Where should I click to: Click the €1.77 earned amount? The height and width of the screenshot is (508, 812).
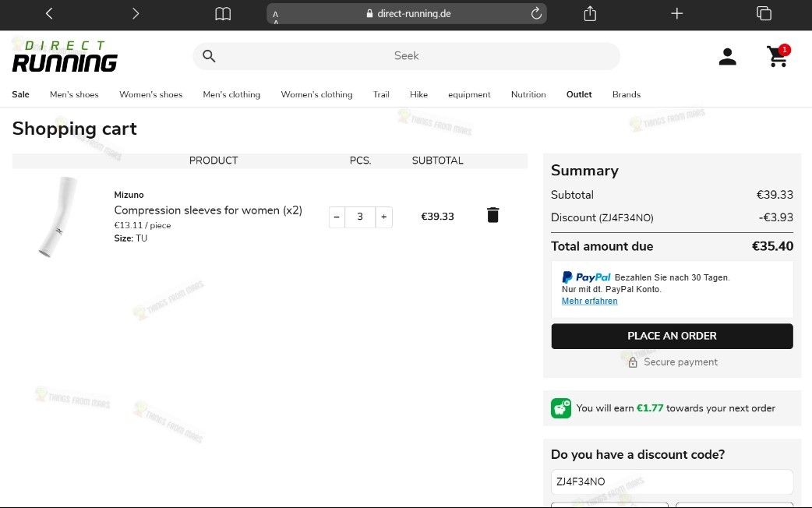tap(649, 408)
